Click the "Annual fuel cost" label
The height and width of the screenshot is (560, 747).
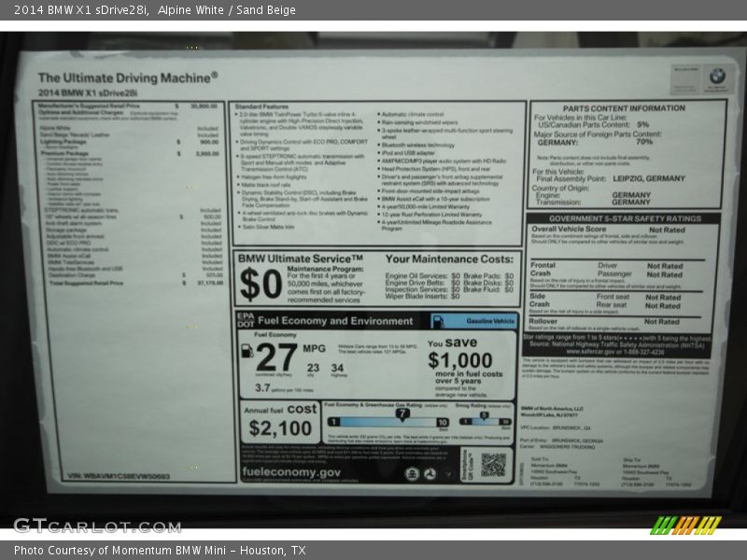tap(280, 410)
